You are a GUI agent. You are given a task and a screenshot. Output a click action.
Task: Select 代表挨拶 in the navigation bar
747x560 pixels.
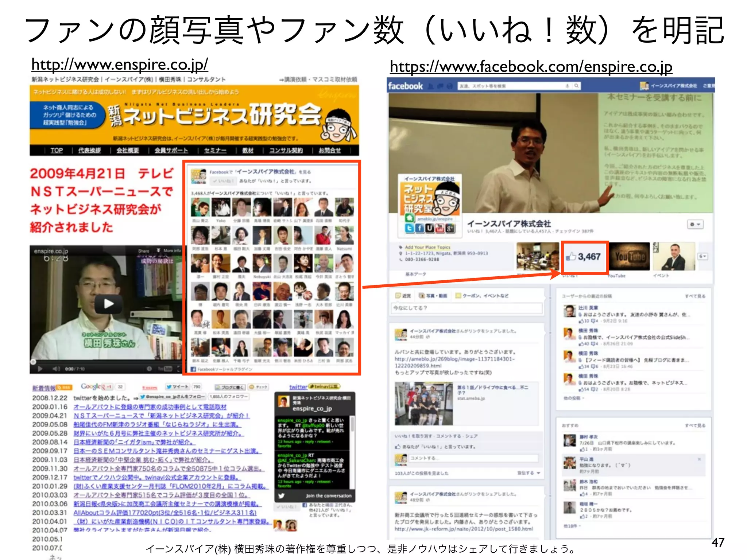89,150
